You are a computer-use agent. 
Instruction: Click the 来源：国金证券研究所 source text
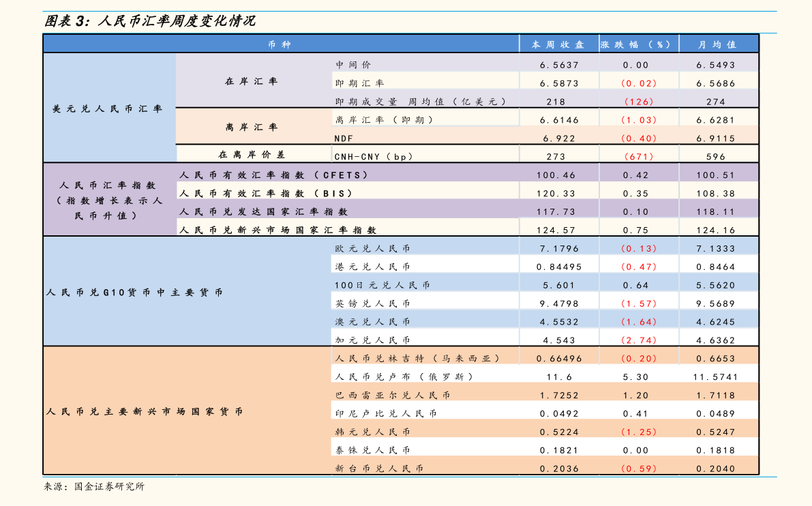click(x=94, y=487)
